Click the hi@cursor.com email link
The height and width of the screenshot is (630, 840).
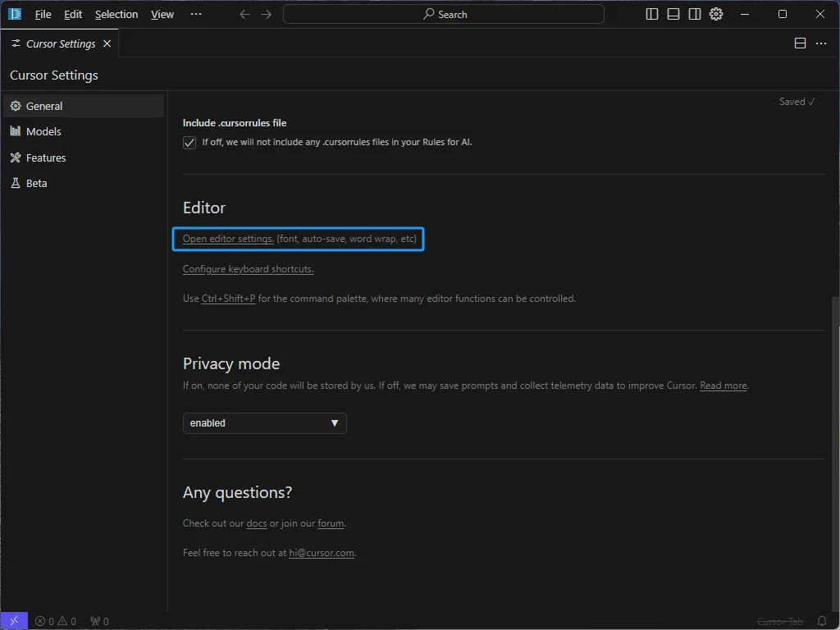tap(322, 553)
